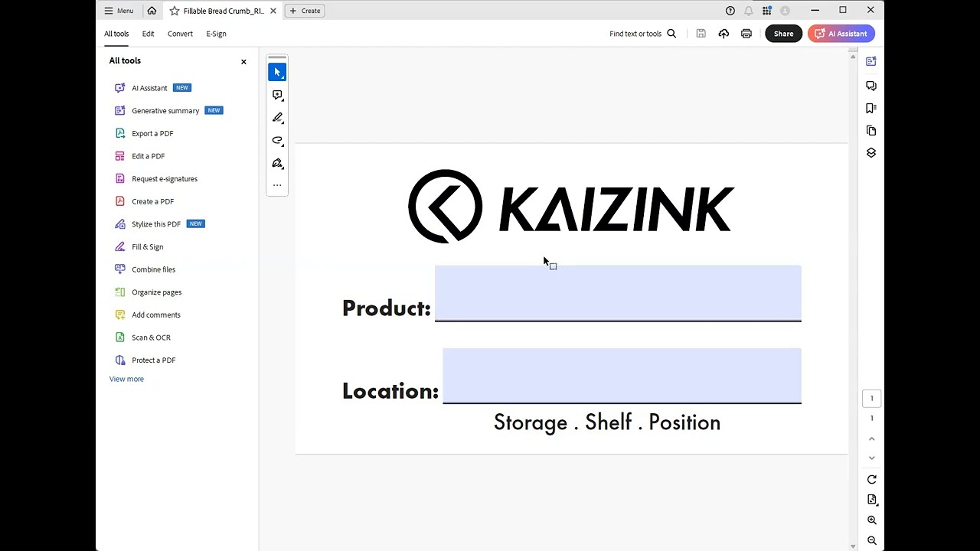
Task: Open the Comments panel in right rail
Action: (x=871, y=86)
